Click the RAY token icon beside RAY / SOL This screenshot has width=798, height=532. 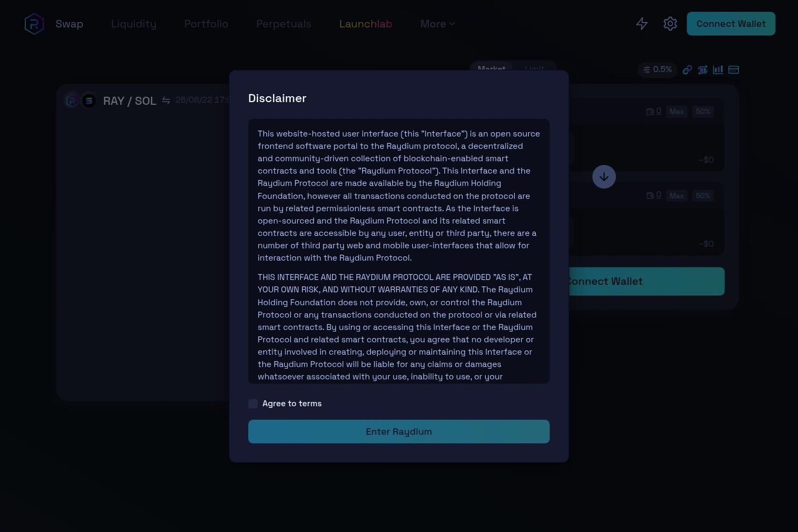coord(72,100)
